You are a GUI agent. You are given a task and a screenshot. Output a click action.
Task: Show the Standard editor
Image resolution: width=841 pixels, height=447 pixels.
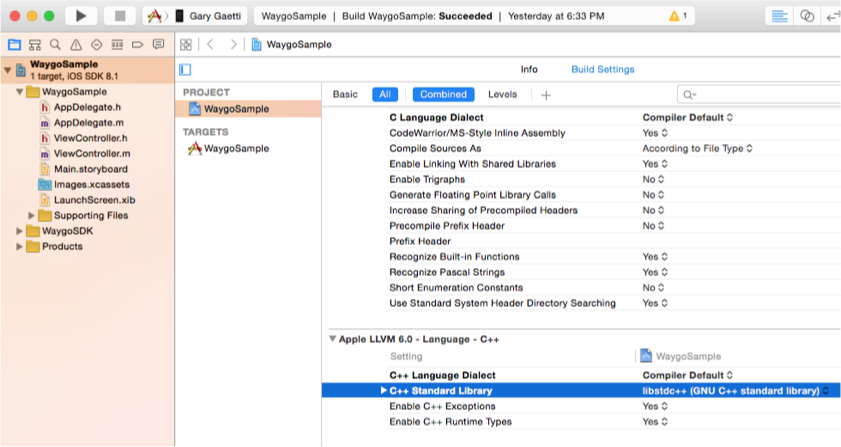[x=779, y=16]
